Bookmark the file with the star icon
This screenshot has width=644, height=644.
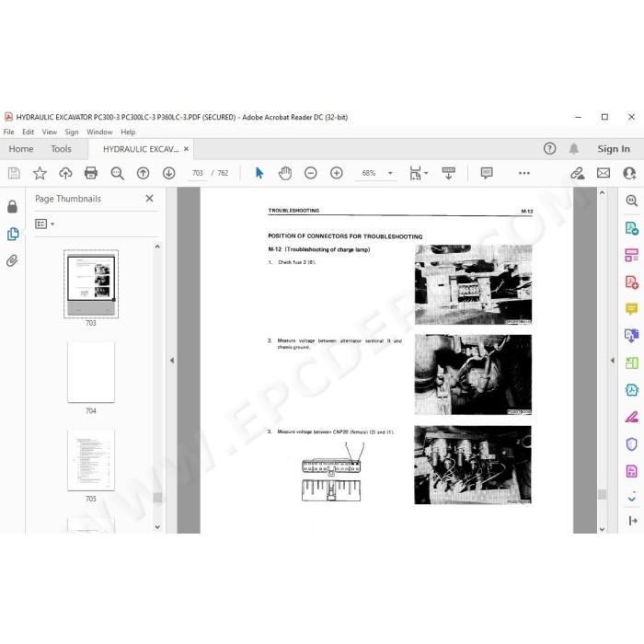pos(40,173)
